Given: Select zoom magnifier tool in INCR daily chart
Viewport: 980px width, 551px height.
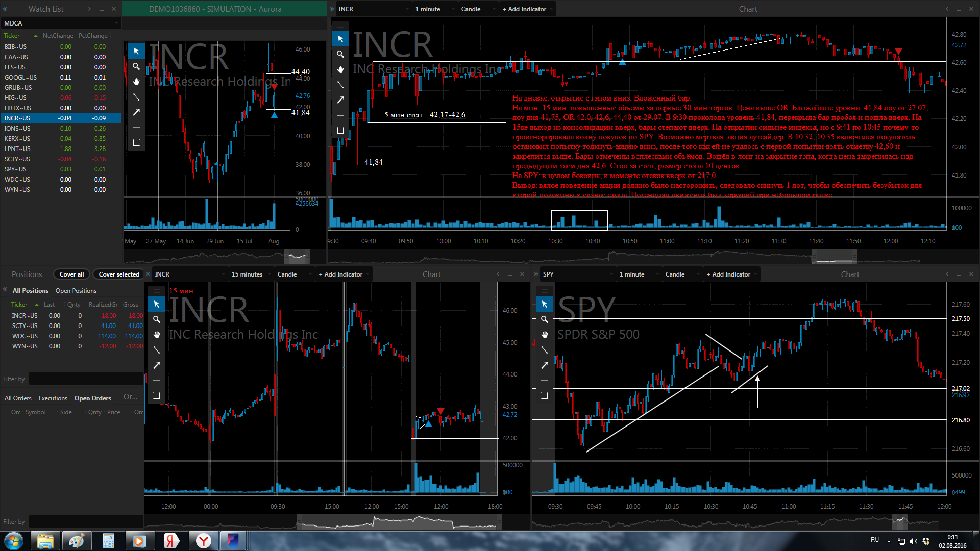Looking at the screenshot, I should pyautogui.click(x=136, y=66).
